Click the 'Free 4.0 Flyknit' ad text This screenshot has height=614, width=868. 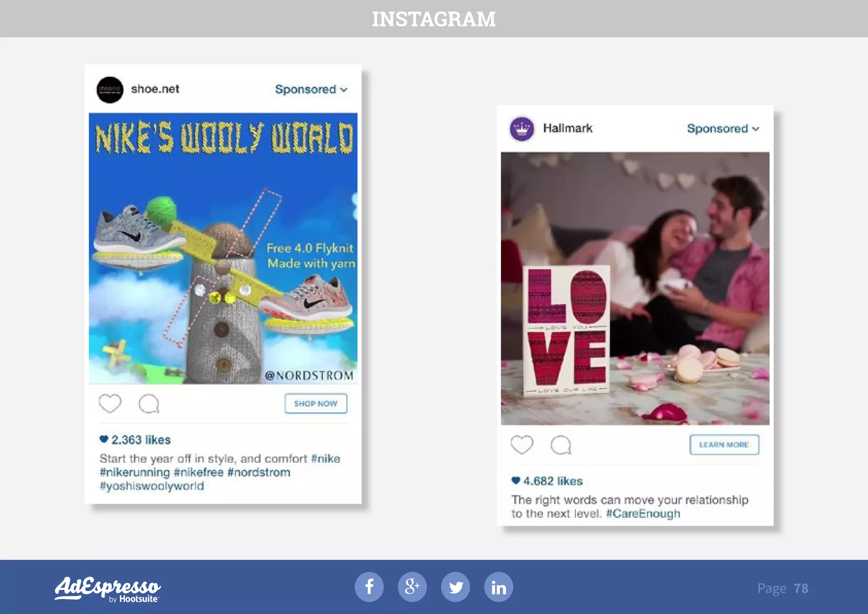[x=310, y=248]
